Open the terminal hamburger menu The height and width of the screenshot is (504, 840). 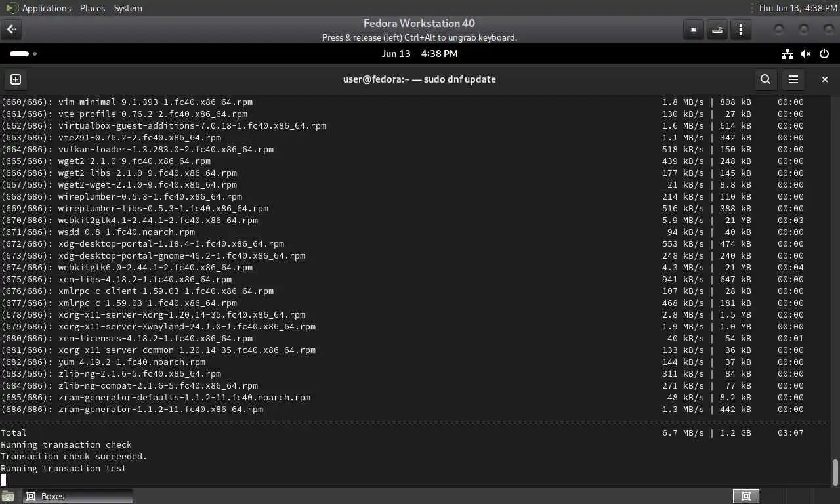(x=793, y=79)
